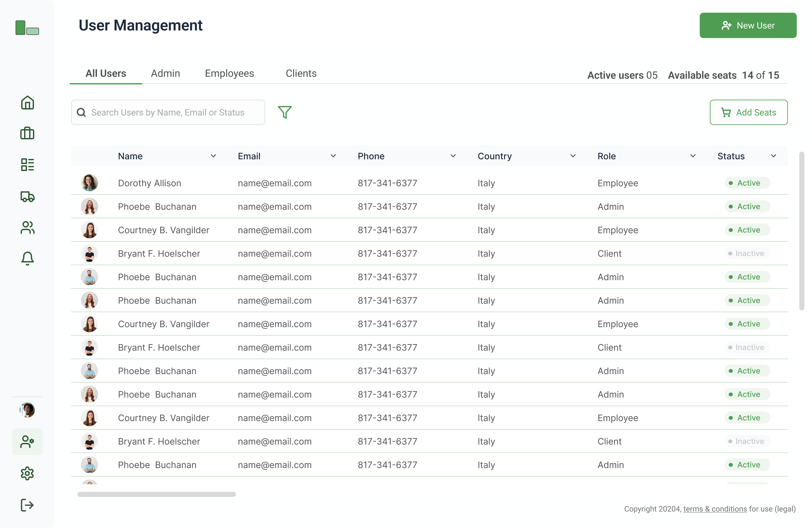Open the briefcase icon in sidebar
812x528 pixels.
[27, 133]
